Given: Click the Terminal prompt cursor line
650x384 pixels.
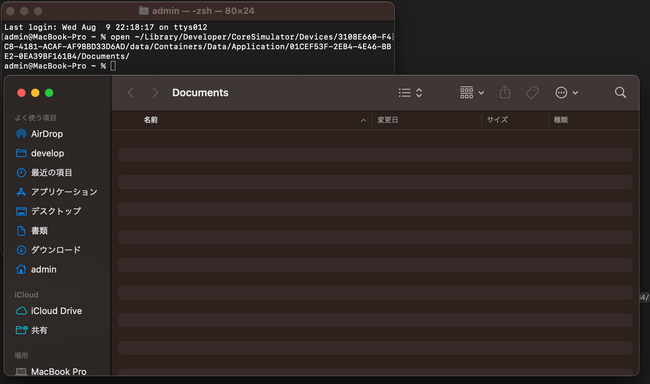Looking at the screenshot, I should pos(61,66).
